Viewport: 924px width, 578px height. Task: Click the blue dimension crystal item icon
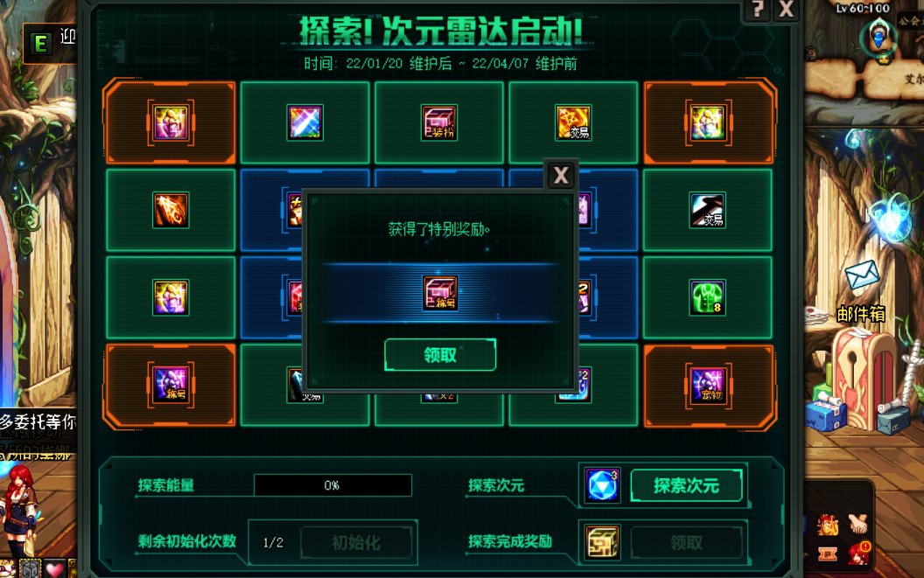(x=602, y=485)
